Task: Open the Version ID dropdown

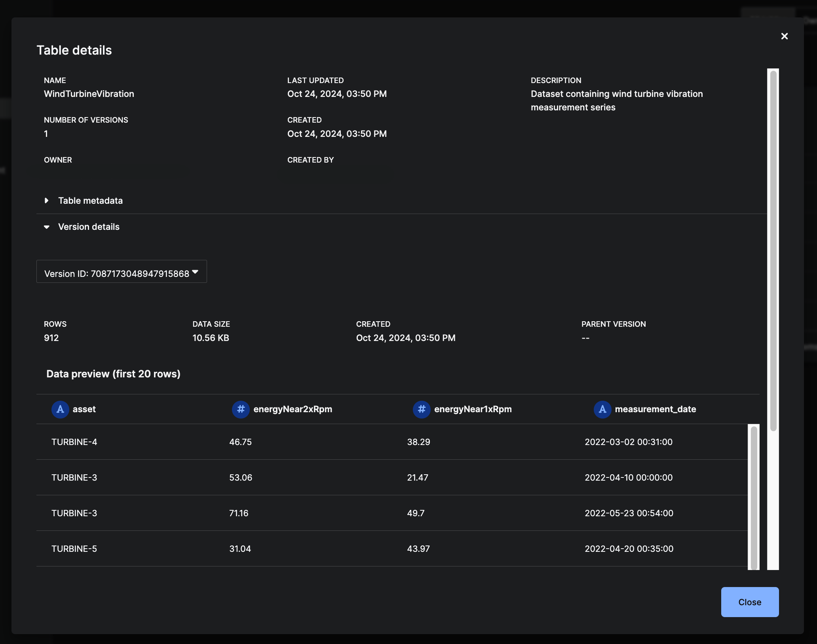Action: (117, 273)
